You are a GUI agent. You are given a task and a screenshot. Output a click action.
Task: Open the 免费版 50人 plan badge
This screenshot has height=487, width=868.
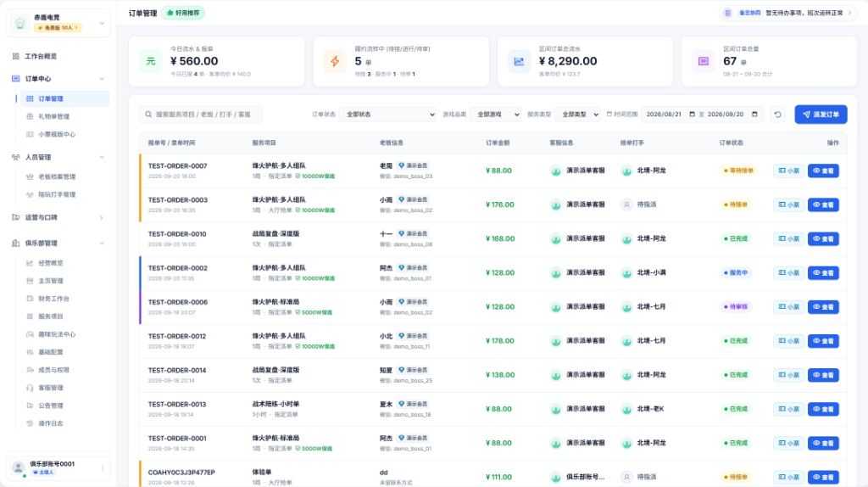(x=58, y=28)
